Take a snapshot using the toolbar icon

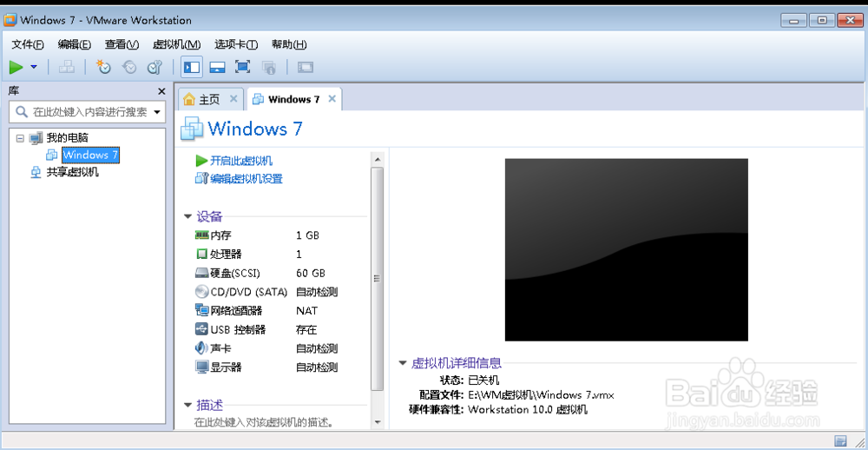(103, 67)
